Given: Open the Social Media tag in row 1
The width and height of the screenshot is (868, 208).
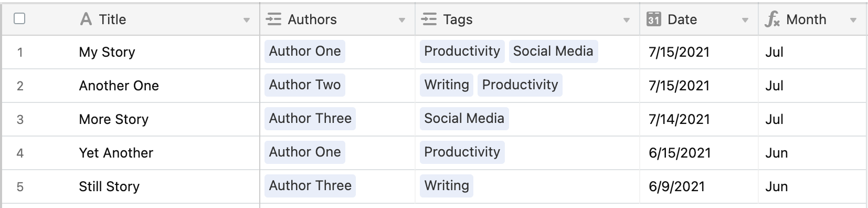Looking at the screenshot, I should pos(553,51).
